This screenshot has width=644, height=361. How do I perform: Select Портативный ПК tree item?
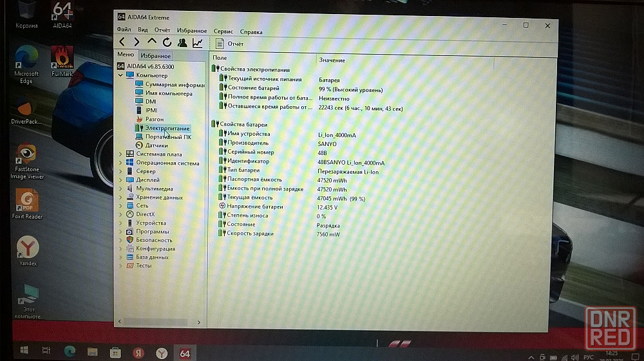tap(164, 136)
